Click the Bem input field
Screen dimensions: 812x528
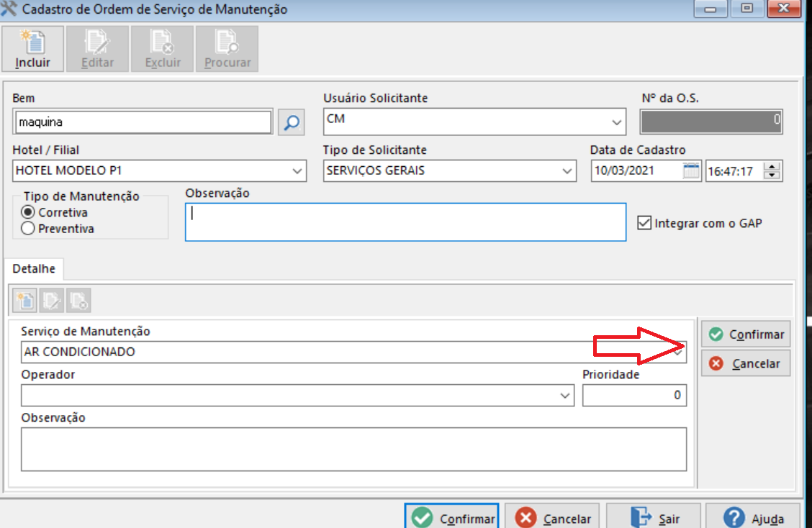click(x=143, y=122)
